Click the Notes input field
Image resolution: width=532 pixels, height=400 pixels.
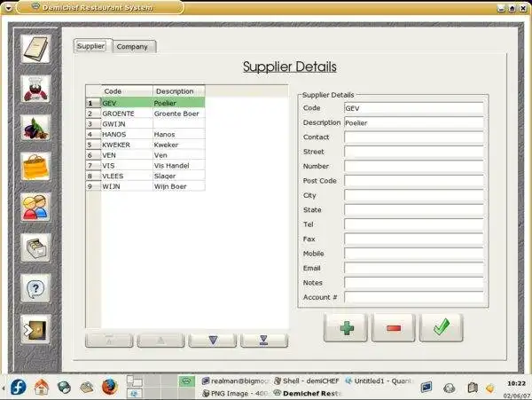(414, 283)
